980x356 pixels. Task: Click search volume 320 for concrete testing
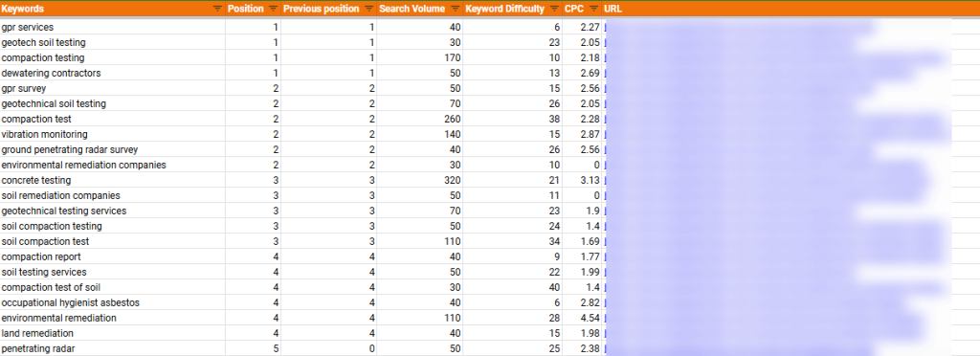(419, 181)
